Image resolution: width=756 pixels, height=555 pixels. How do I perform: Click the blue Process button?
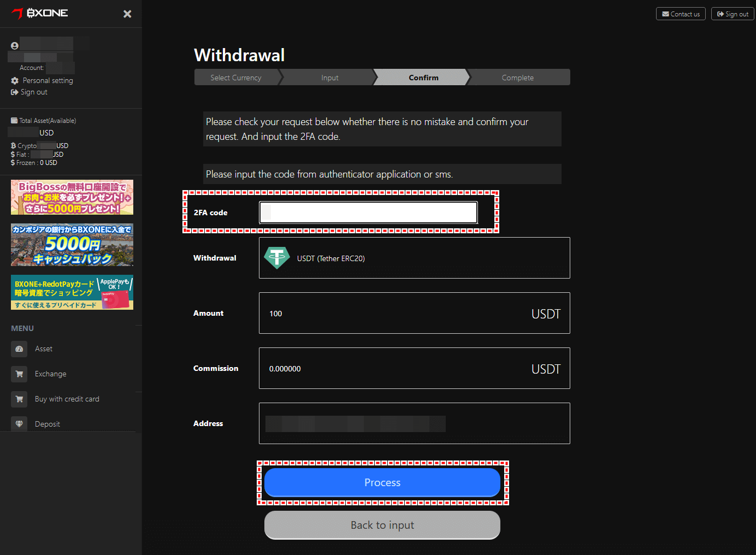382,482
